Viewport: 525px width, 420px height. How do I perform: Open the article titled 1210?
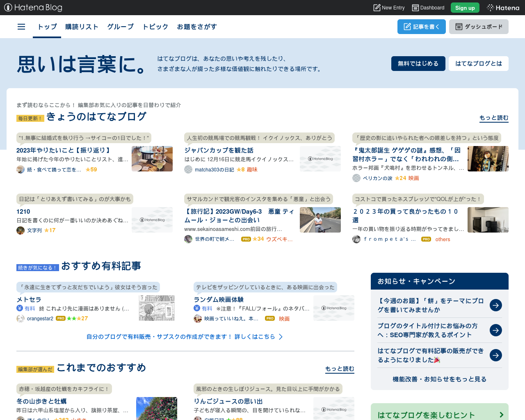tap(23, 211)
